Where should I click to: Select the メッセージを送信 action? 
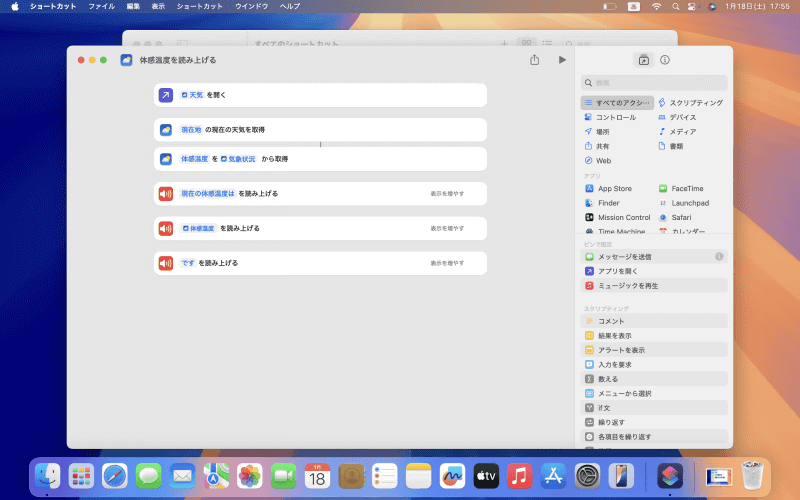click(654, 257)
